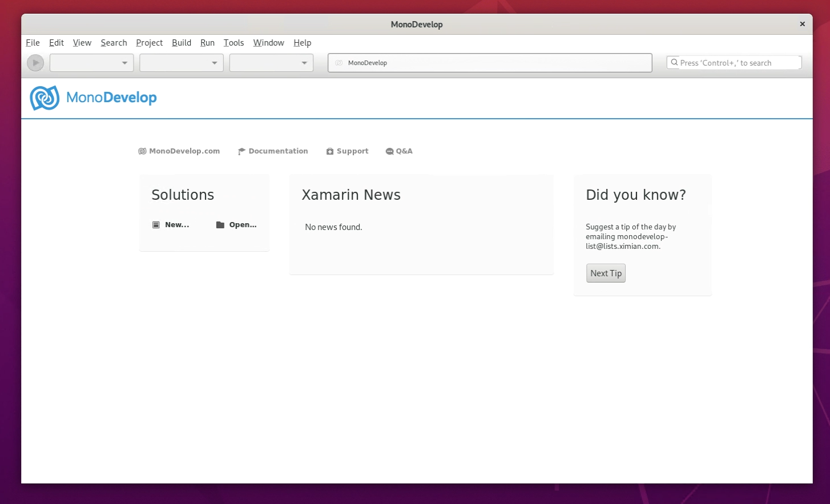Open the Support link

click(x=353, y=151)
